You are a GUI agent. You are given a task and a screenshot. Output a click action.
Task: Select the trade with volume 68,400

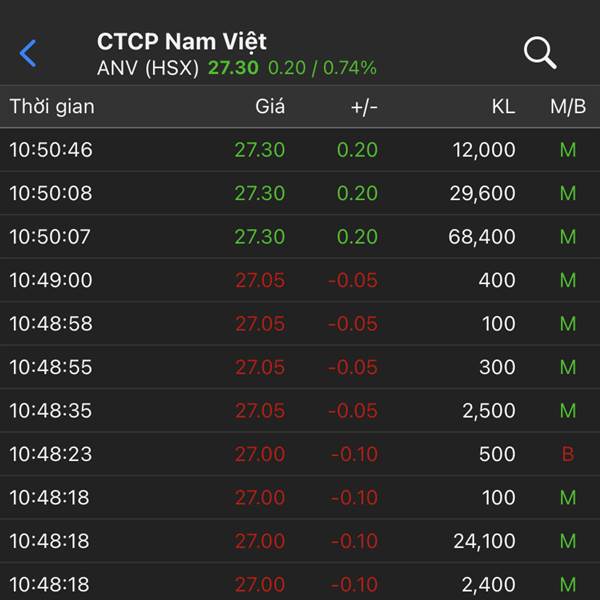[300, 236]
